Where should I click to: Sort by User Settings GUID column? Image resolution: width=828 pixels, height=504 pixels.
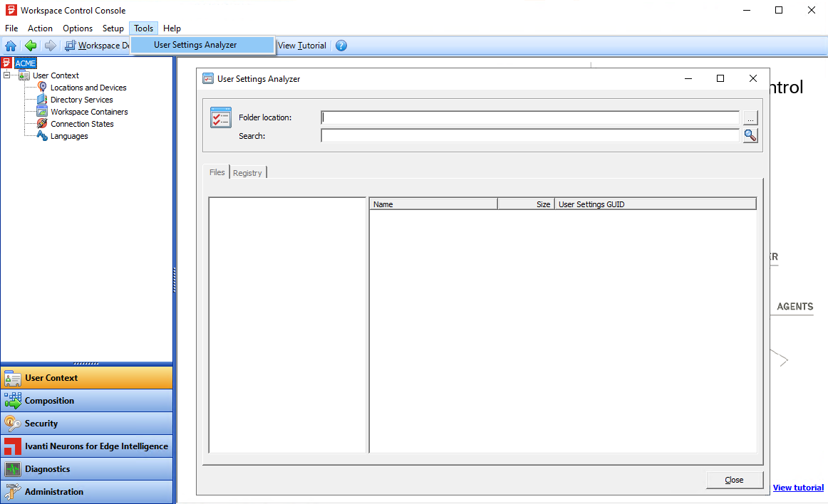pyautogui.click(x=656, y=204)
